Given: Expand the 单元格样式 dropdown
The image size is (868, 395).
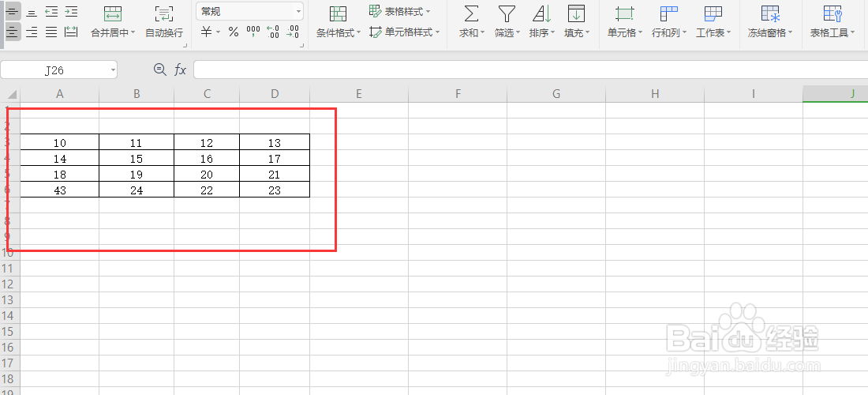Looking at the screenshot, I should [437, 32].
